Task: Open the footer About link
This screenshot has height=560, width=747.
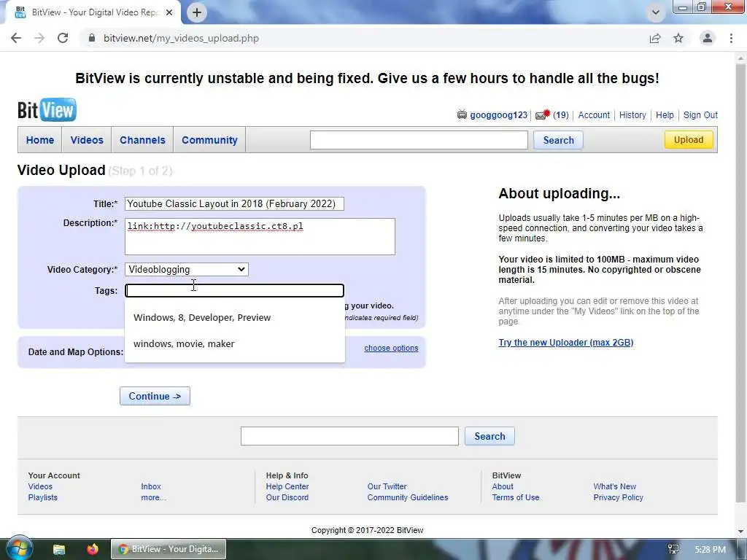Action: [503, 486]
